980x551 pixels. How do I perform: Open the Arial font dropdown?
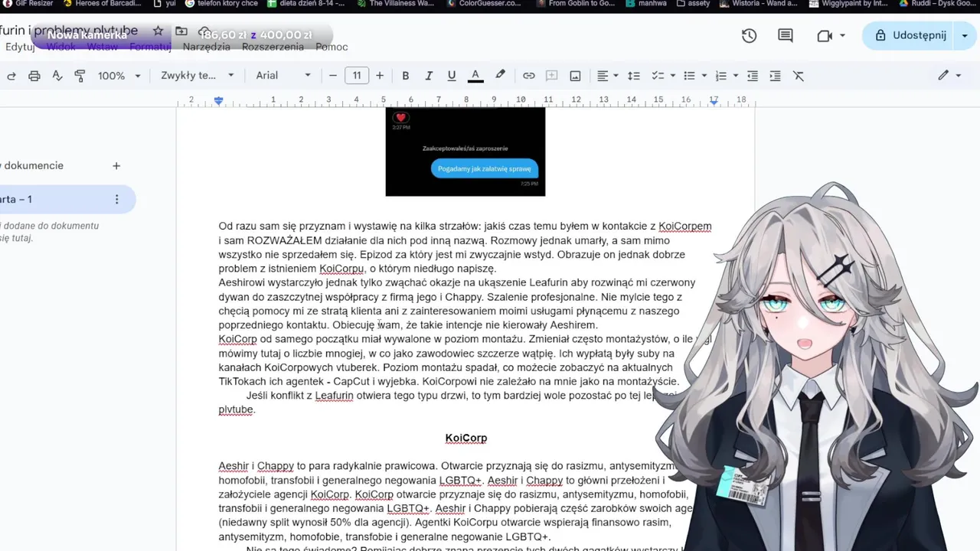[x=283, y=76]
